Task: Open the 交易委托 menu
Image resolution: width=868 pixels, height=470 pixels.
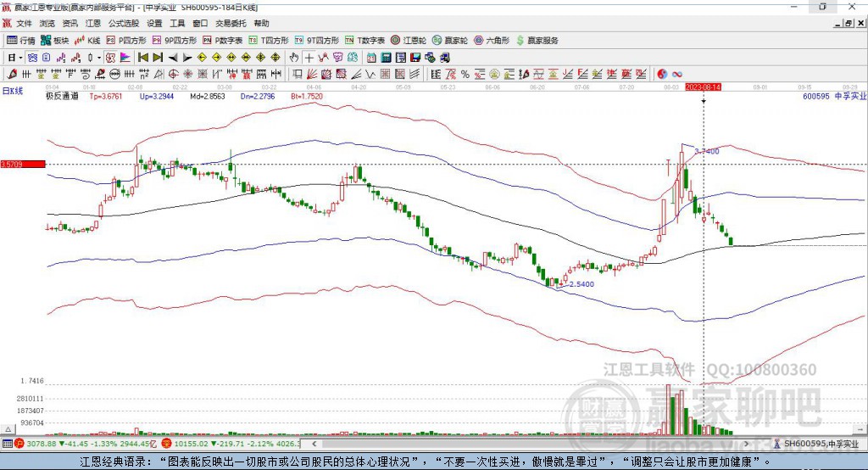Action: 231,23
